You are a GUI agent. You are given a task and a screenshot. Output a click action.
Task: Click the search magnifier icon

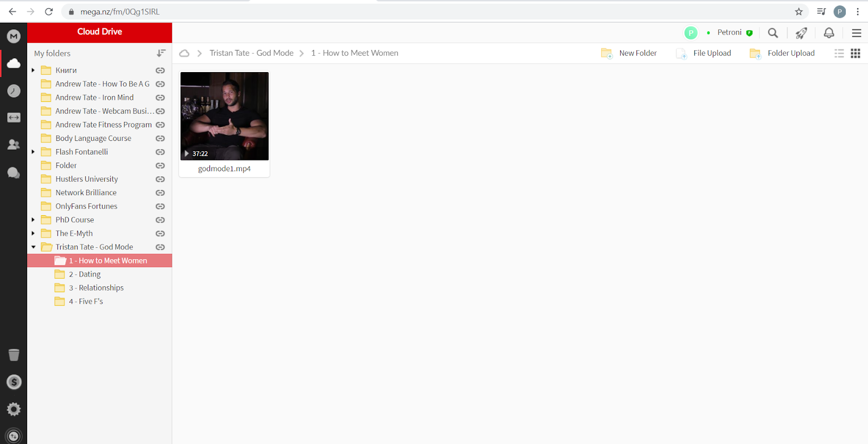click(773, 33)
